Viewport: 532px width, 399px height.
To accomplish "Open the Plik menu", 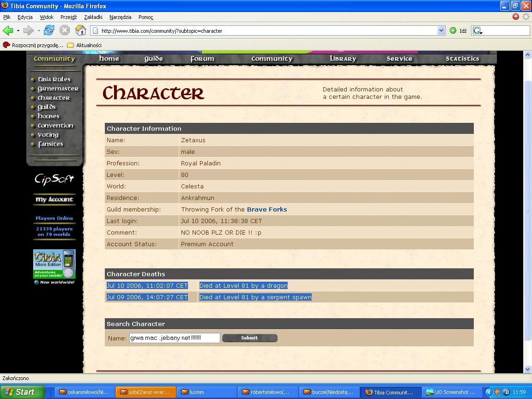I will (x=7, y=17).
